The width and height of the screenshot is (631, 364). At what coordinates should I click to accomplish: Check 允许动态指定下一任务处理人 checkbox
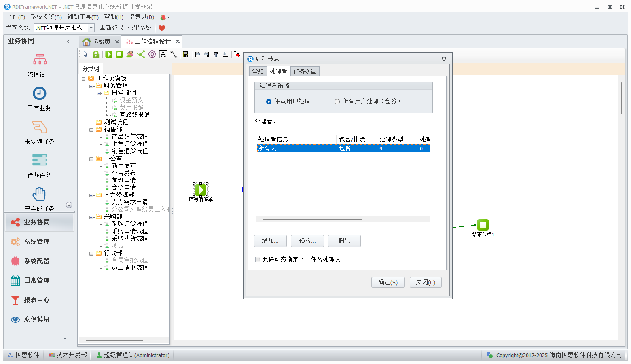click(258, 260)
